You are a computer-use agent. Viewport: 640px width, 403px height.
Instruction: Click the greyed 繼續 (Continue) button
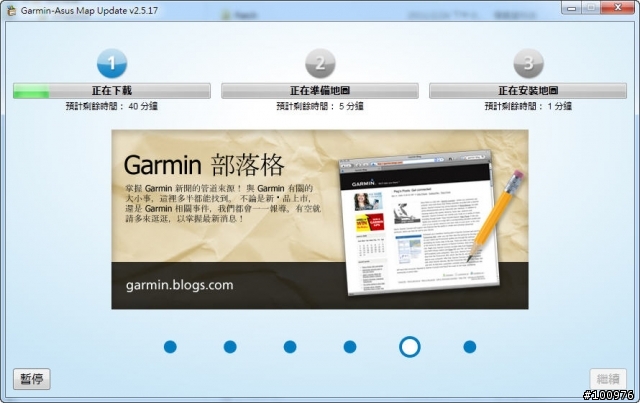click(608, 379)
